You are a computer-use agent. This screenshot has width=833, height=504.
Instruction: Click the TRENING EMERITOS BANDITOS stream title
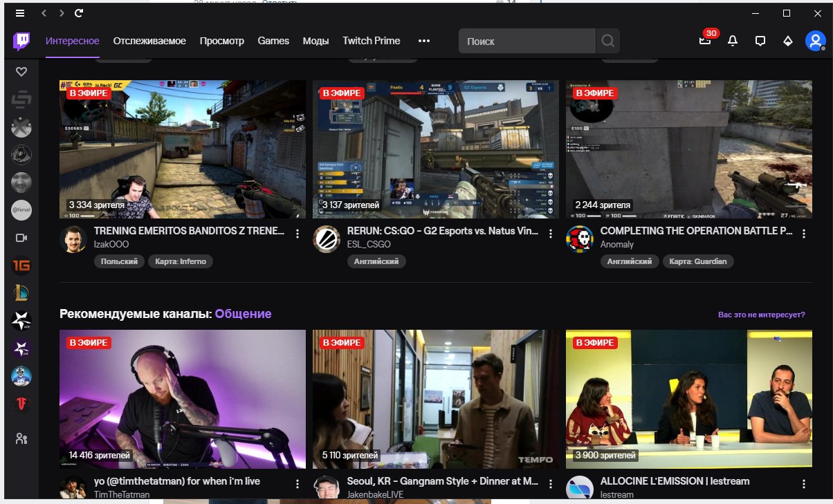189,231
